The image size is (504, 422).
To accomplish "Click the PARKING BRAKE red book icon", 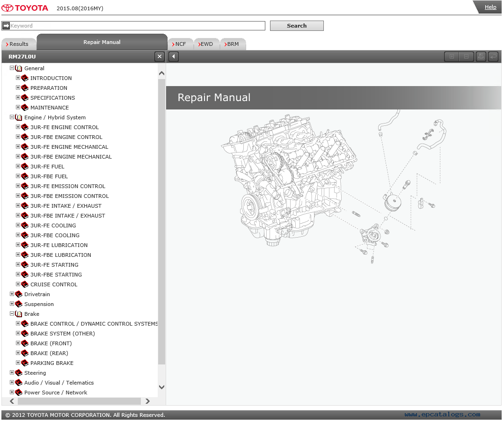I will (x=25, y=363).
